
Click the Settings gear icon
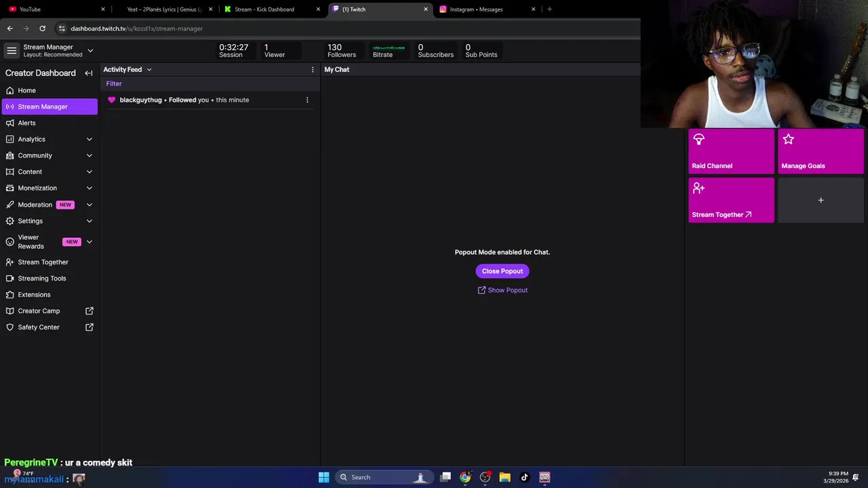click(x=9, y=221)
